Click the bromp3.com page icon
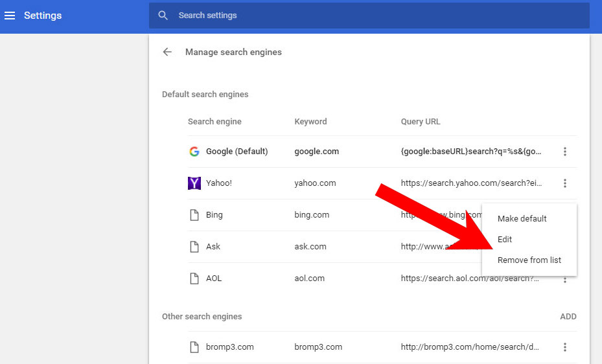This screenshot has width=602, height=364. click(194, 347)
